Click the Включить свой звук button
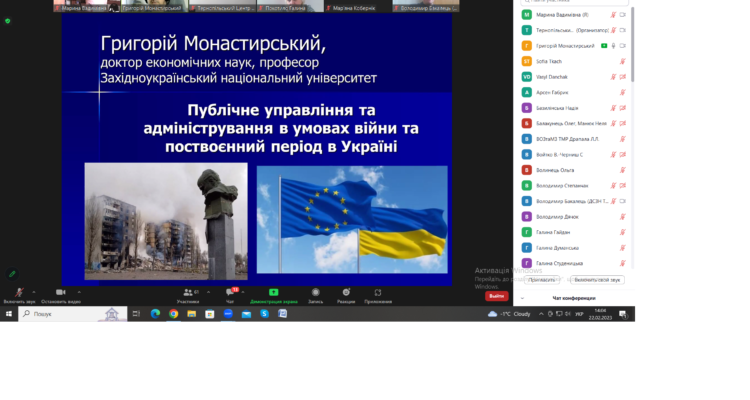 pos(597,280)
